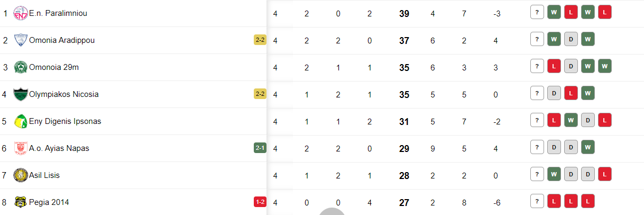Screen dimensions: 644x215
Task: Open the 2-1 score badge for A.o. Ayias Napas
Action: pos(260,148)
